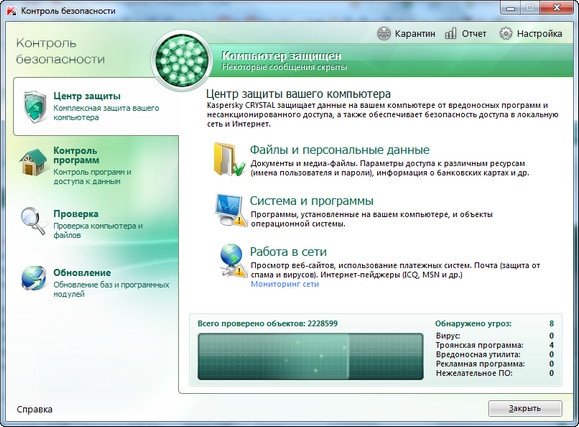Screen dimensions: 579x427
Task: Open Работа в сети section
Action: tap(288, 252)
